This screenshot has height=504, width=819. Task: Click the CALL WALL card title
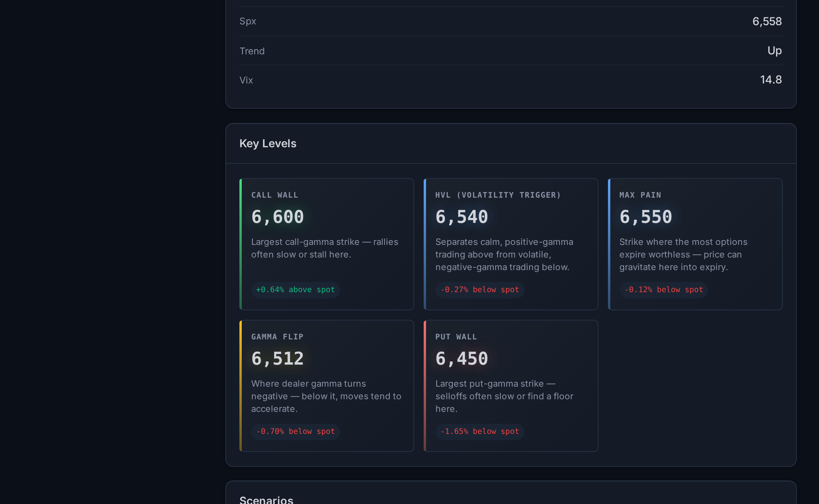point(275,195)
